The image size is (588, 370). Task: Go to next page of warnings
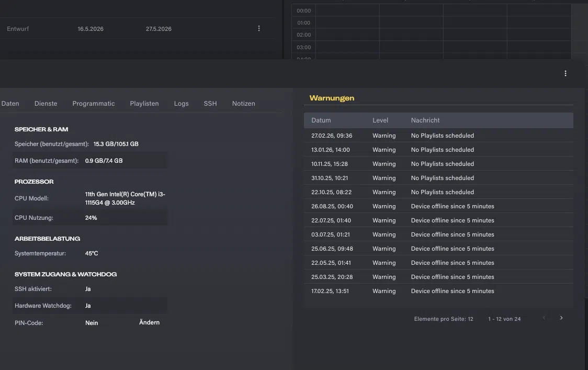(561, 318)
